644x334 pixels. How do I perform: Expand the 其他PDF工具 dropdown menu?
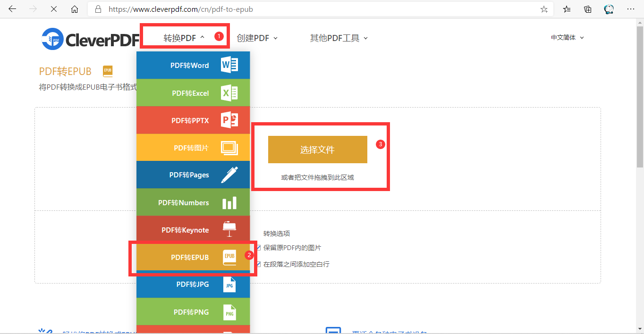pyautogui.click(x=339, y=38)
